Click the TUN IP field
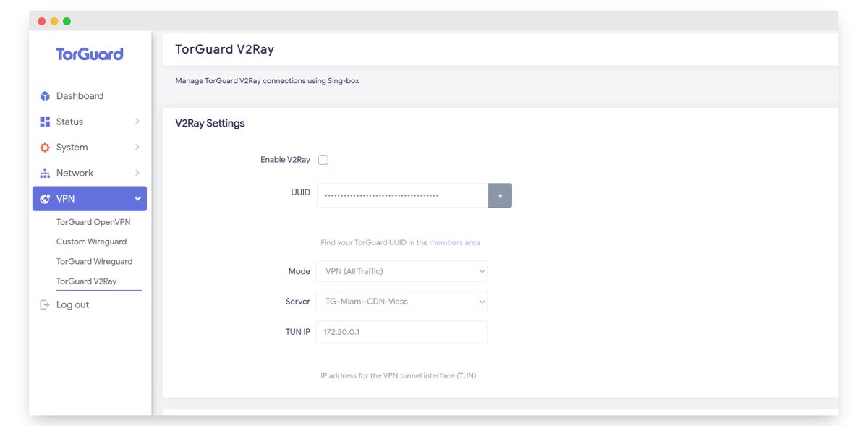This screenshot has width=868, height=426. 401,332
